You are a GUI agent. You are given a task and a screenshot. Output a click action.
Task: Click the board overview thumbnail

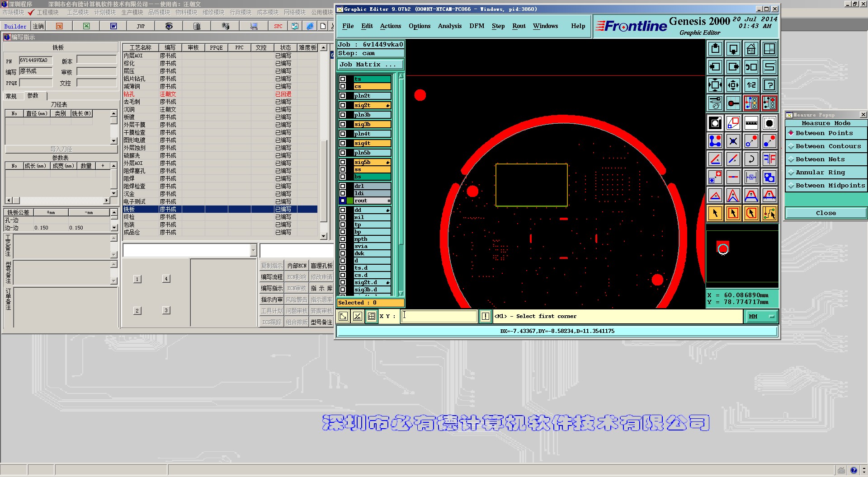(742, 257)
